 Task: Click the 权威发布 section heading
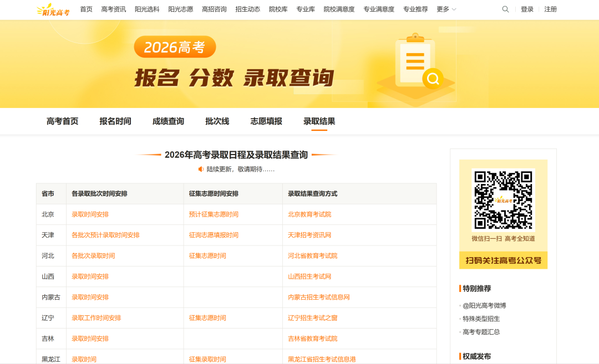click(477, 356)
